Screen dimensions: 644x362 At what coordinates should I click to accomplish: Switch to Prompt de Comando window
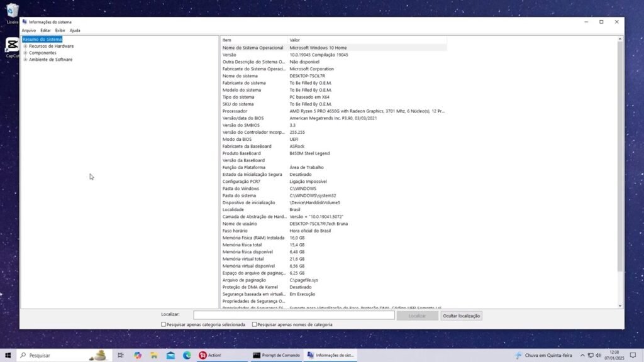click(x=277, y=355)
